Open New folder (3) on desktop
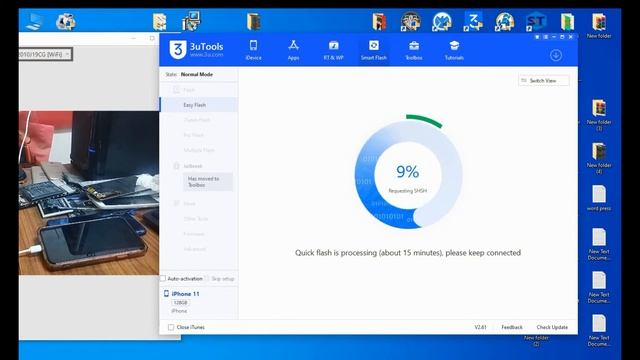 click(x=599, y=115)
